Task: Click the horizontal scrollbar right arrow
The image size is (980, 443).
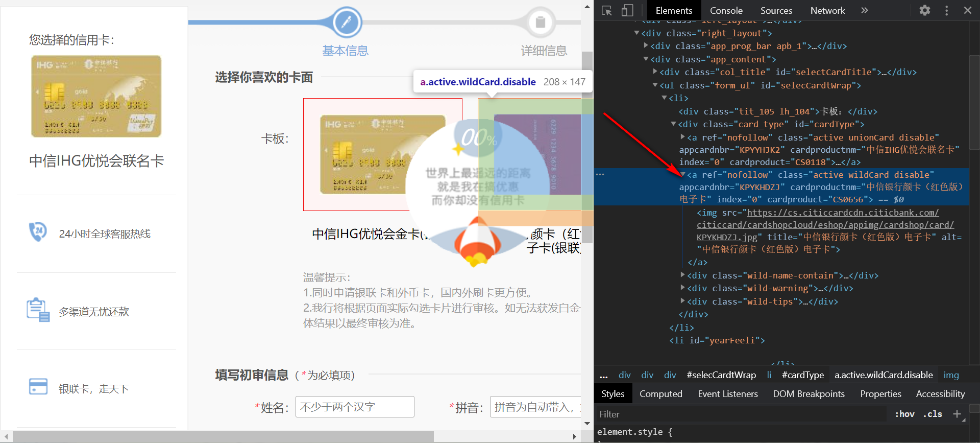Action: (575, 436)
